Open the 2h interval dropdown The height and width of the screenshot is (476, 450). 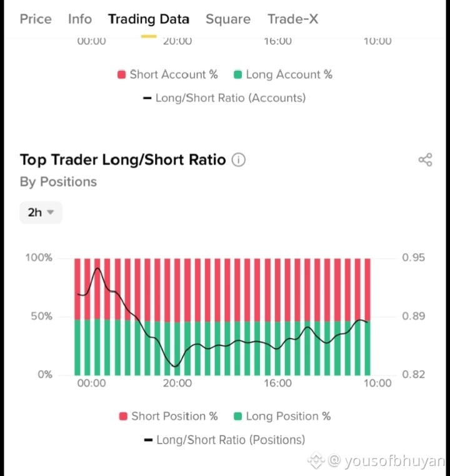[41, 212]
